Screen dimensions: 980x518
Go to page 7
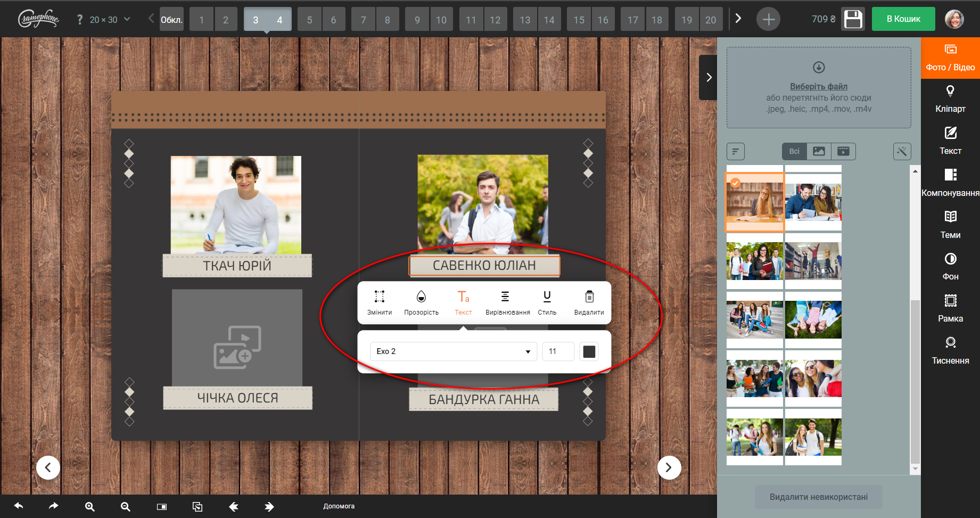point(363,20)
